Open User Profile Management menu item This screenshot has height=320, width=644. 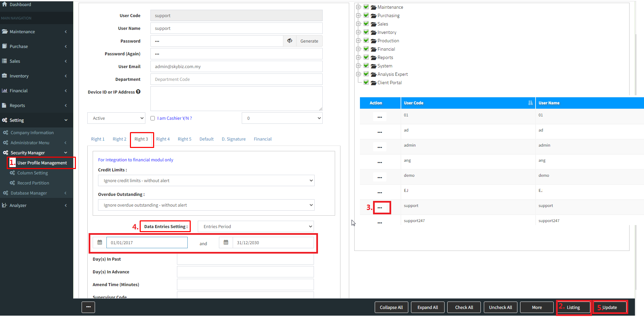click(x=42, y=163)
